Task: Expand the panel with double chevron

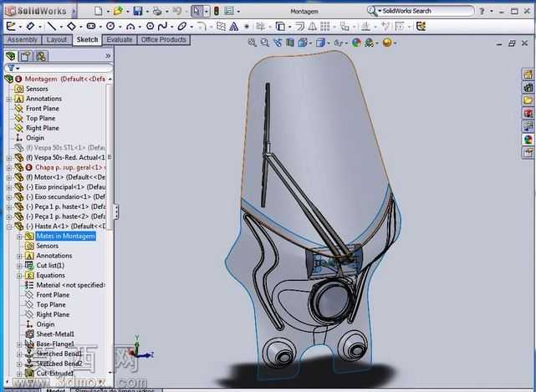Action: click(108, 56)
